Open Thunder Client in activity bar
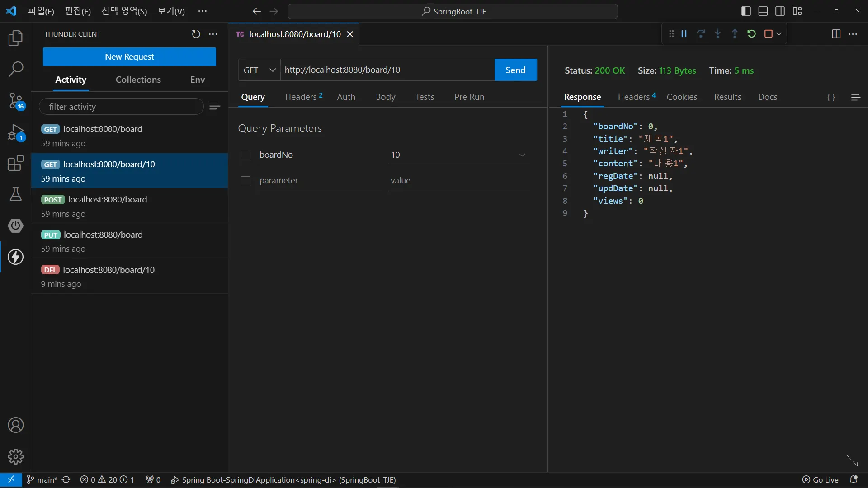Screen dimensions: 868x488 tap(15, 257)
